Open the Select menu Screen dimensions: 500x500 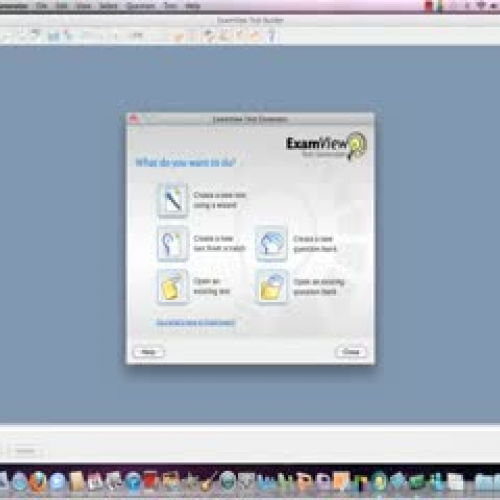(108, 6)
